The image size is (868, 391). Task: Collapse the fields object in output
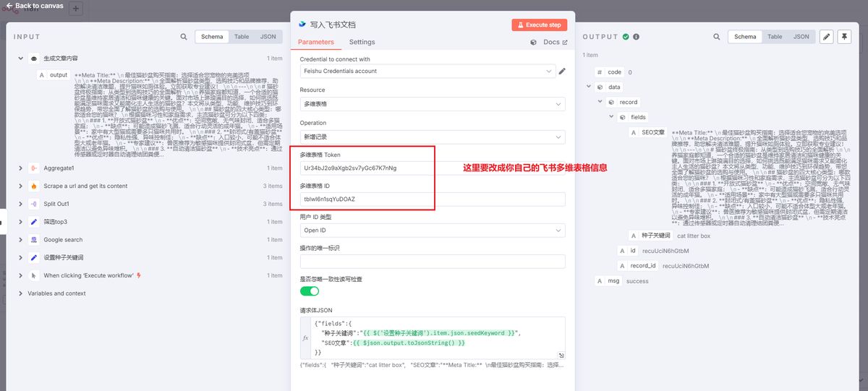pos(612,117)
